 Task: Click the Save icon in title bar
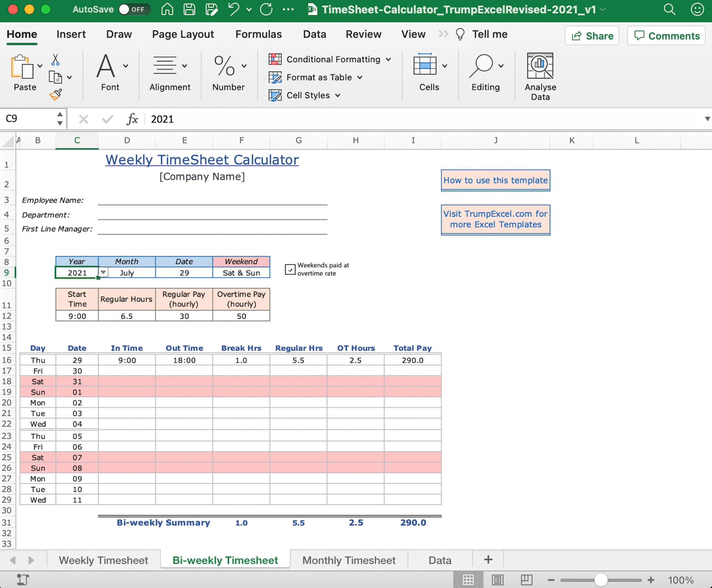click(x=189, y=9)
